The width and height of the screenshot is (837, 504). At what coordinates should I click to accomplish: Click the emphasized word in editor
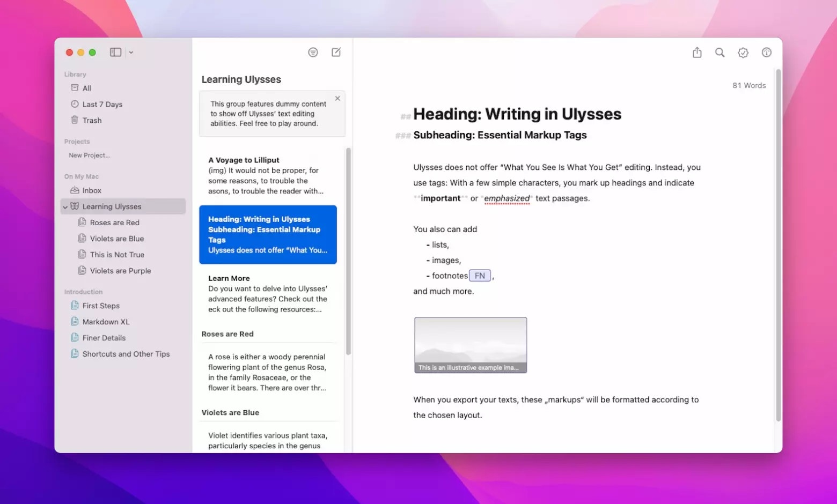[x=507, y=198]
